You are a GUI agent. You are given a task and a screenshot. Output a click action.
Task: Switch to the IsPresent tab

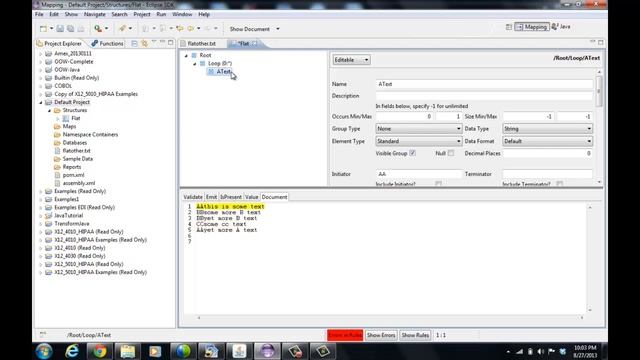pos(231,197)
